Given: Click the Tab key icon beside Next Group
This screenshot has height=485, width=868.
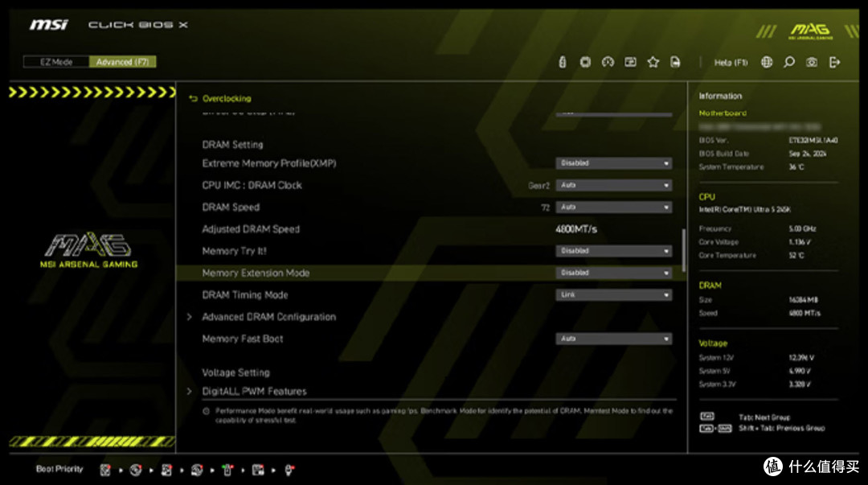Looking at the screenshot, I should click(707, 417).
